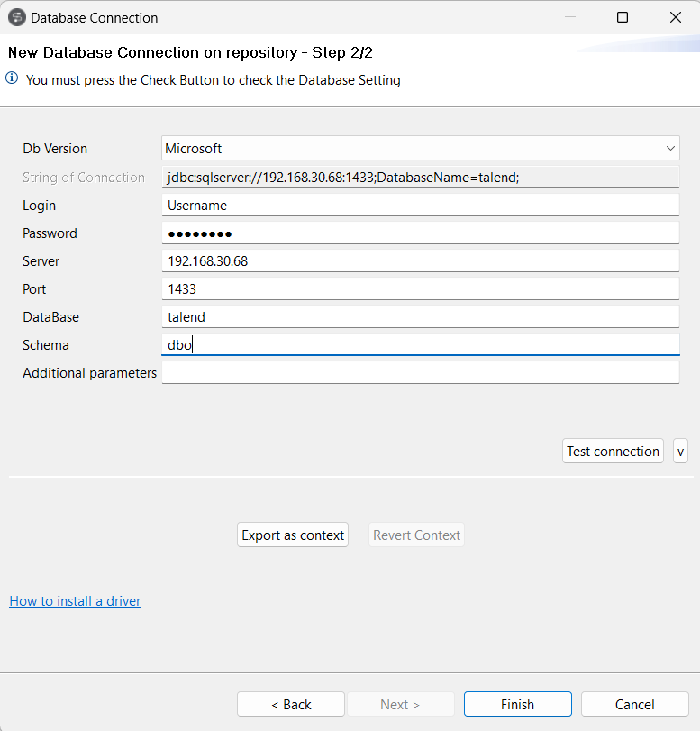Collapse the Microsoft version selector chevron
Screen dimensions: 700x731
[x=670, y=148]
